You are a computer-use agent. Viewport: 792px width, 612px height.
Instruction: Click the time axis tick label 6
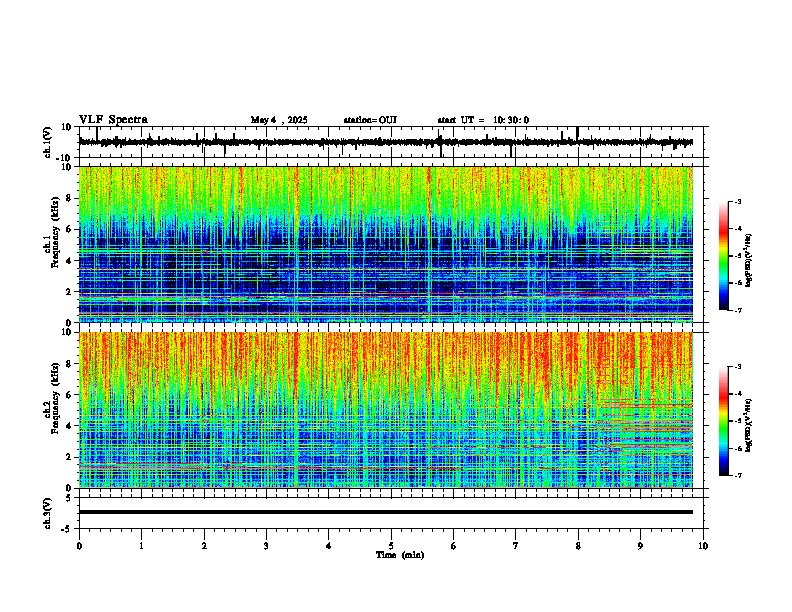[x=454, y=546]
